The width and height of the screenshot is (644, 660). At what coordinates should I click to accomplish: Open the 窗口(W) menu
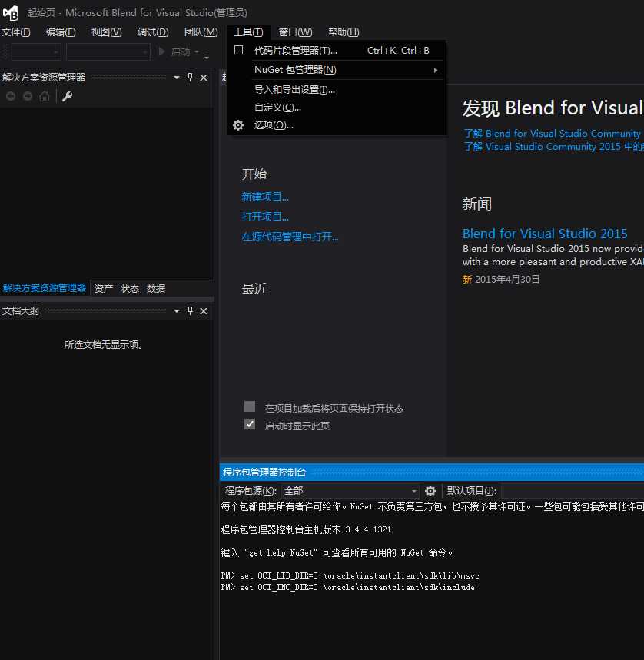tap(295, 32)
